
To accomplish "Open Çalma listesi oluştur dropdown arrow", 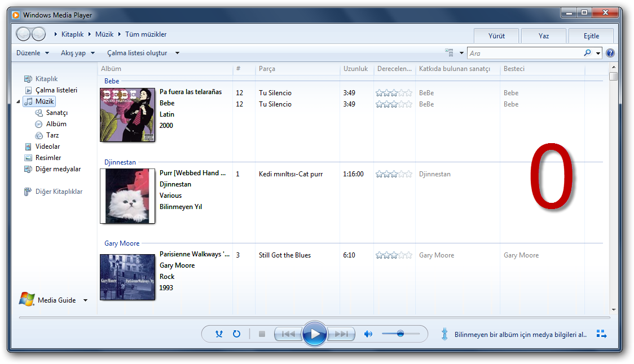I will (177, 53).
